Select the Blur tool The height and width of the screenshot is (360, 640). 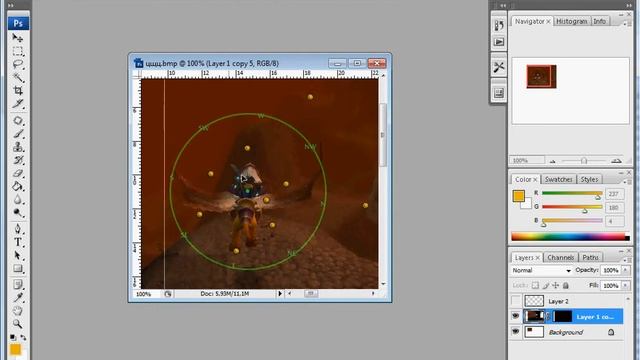(x=18, y=200)
